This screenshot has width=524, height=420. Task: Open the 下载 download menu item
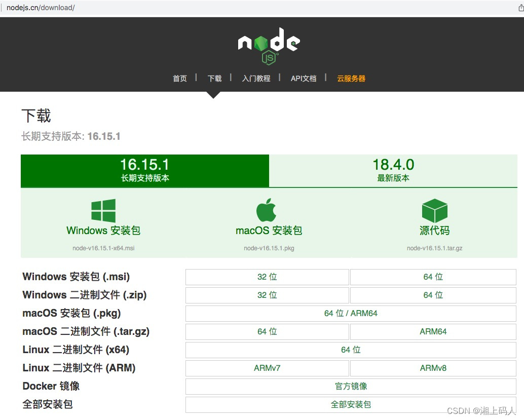214,79
